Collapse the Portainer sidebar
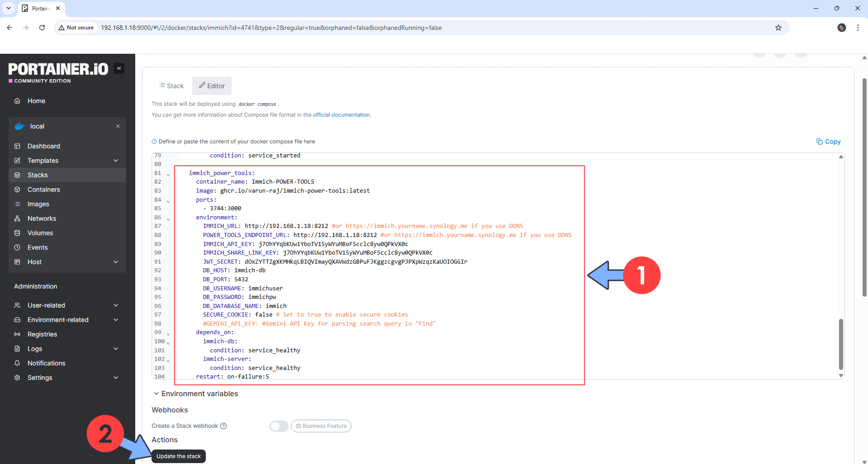This screenshot has height=464, width=868. point(119,68)
